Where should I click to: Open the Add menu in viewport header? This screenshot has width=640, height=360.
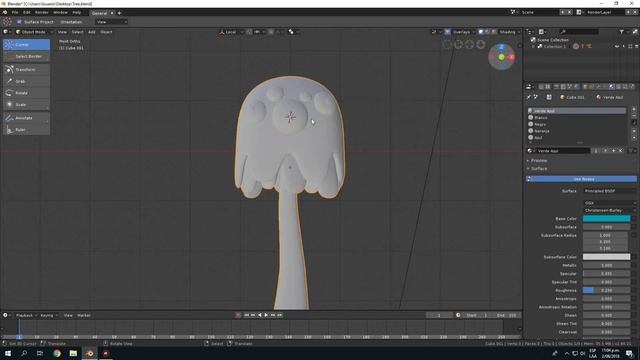92,32
